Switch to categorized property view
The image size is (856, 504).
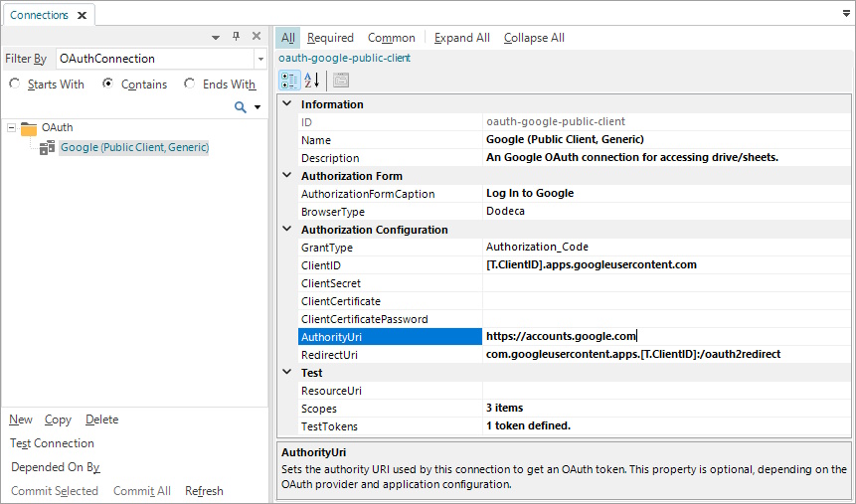pyautogui.click(x=289, y=81)
